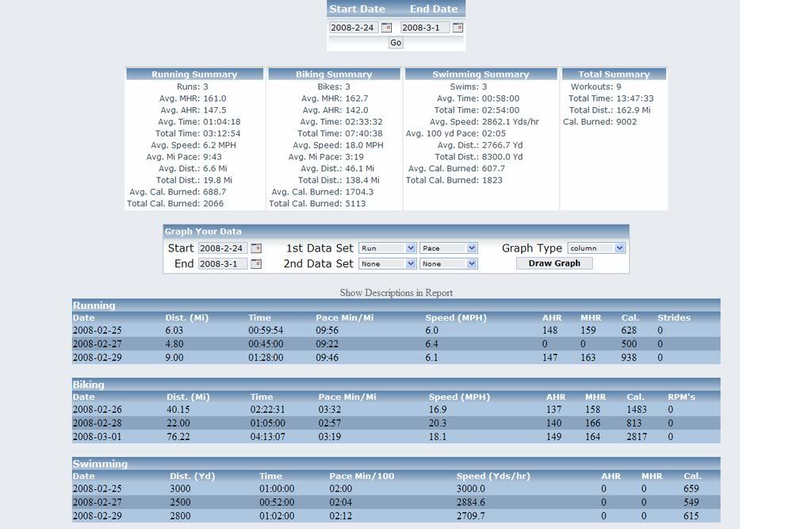Click running AHR value 148
This screenshot has width=812, height=529.
point(550,330)
